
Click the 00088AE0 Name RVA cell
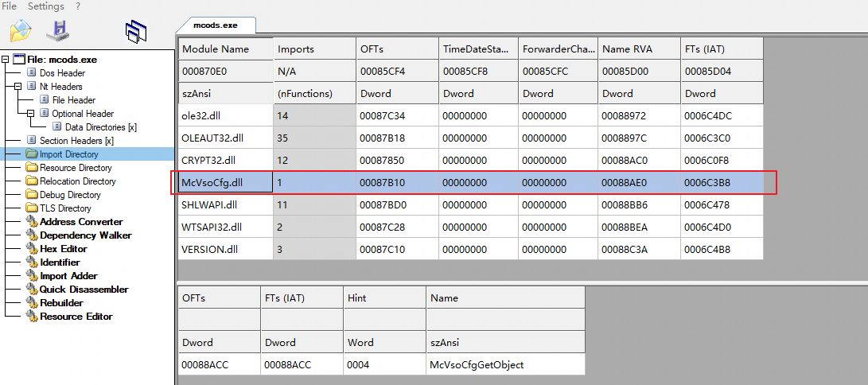[x=640, y=182]
